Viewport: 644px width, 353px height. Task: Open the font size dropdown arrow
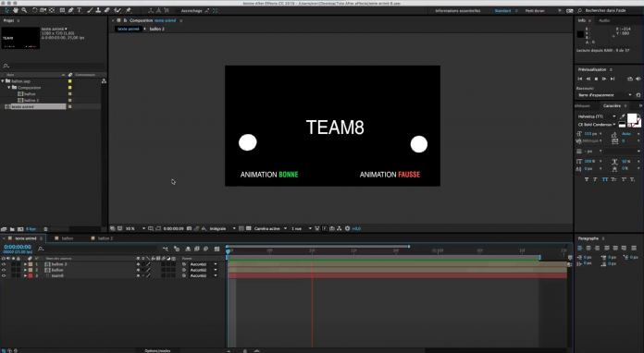click(x=601, y=134)
